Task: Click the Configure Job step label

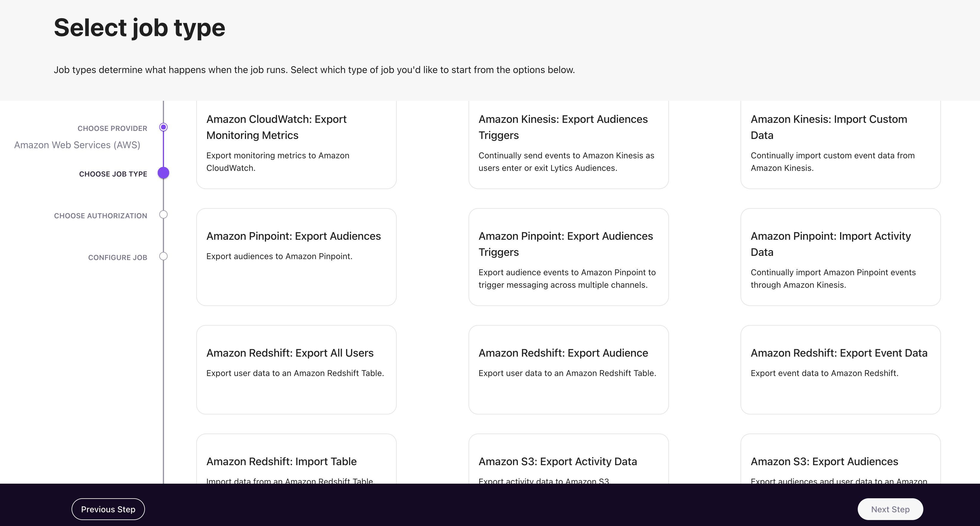Action: pos(118,258)
